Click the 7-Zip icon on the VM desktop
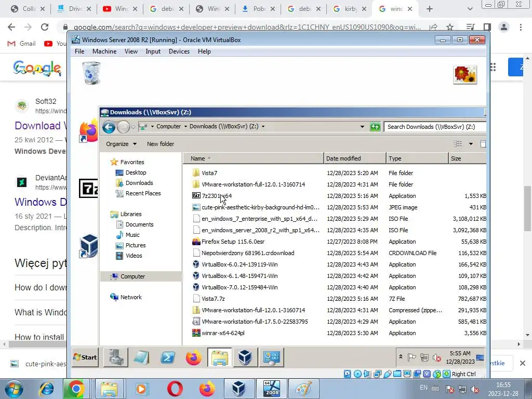 coord(88,188)
